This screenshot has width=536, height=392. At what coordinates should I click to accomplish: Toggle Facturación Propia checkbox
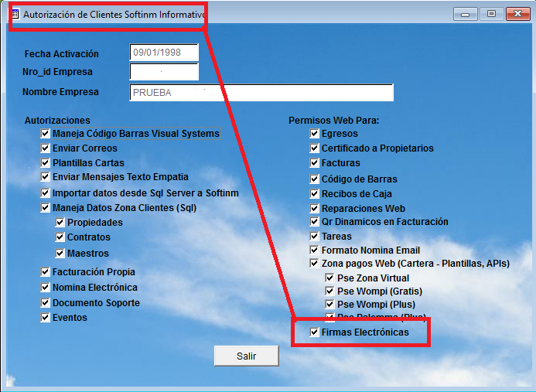45,271
